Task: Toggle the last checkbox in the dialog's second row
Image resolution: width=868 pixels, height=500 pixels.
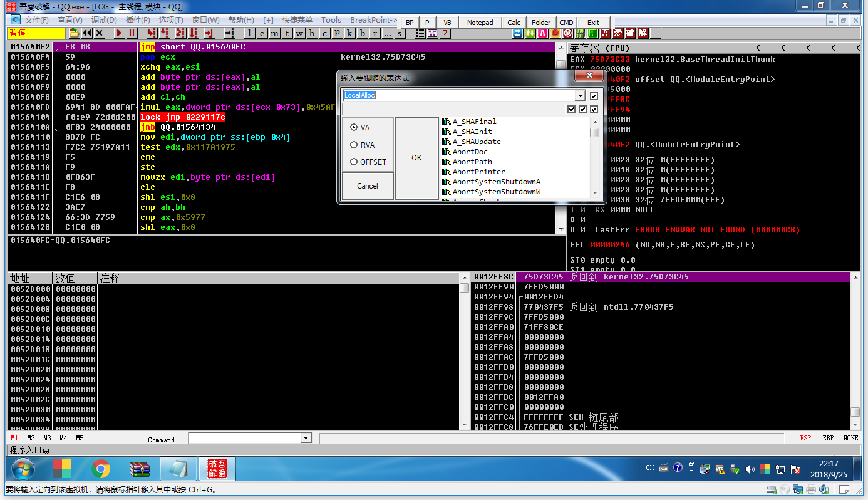Action: pos(594,109)
